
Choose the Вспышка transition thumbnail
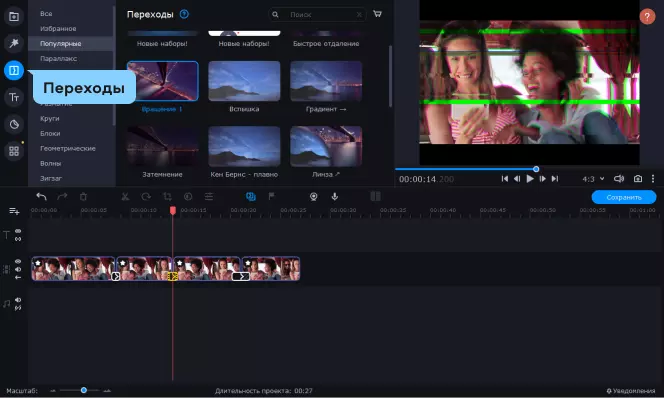tap(244, 81)
